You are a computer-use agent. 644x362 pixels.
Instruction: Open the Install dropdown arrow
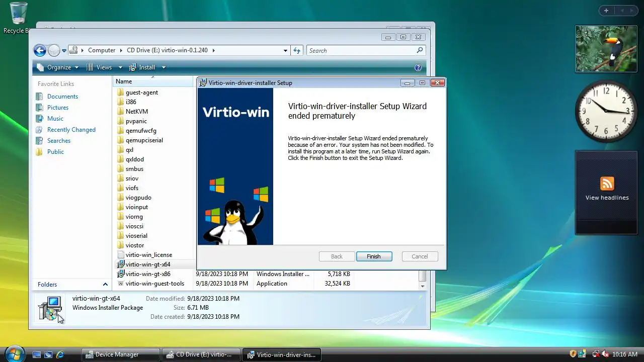(x=164, y=67)
